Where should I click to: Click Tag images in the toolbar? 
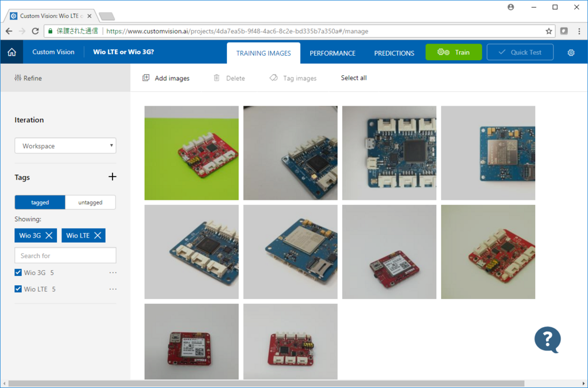[293, 78]
